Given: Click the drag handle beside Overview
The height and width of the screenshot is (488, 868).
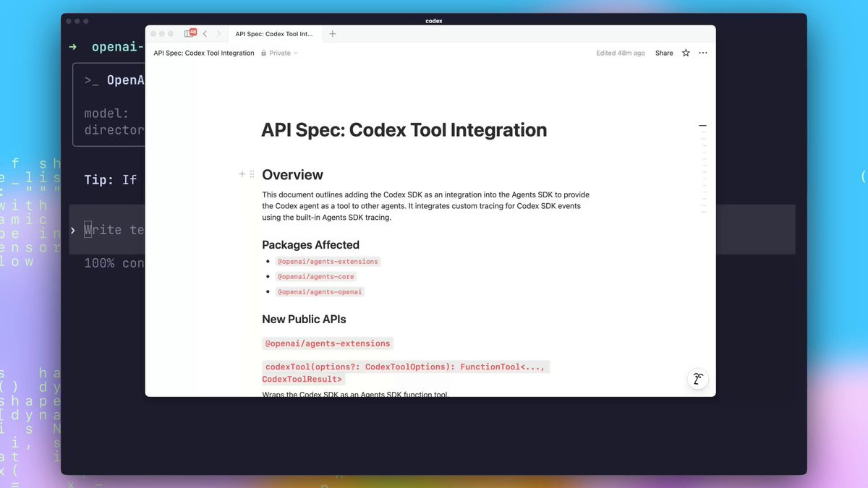Looking at the screenshot, I should (x=252, y=174).
